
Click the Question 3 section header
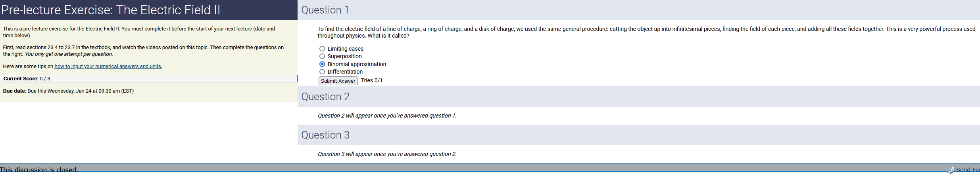point(325,135)
